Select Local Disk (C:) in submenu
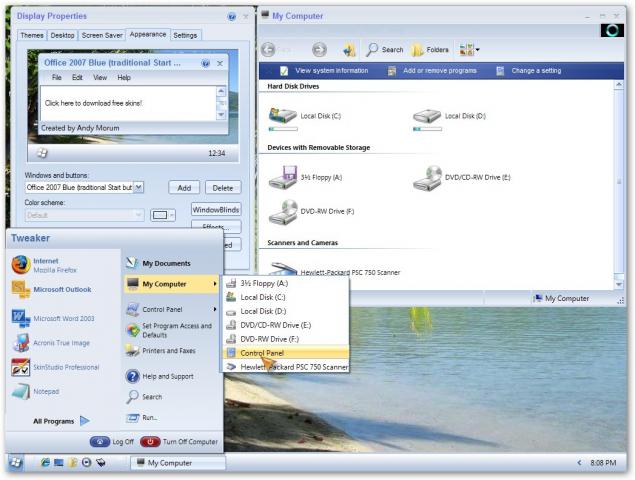Image resolution: width=635 pixels, height=480 pixels. tap(286, 297)
